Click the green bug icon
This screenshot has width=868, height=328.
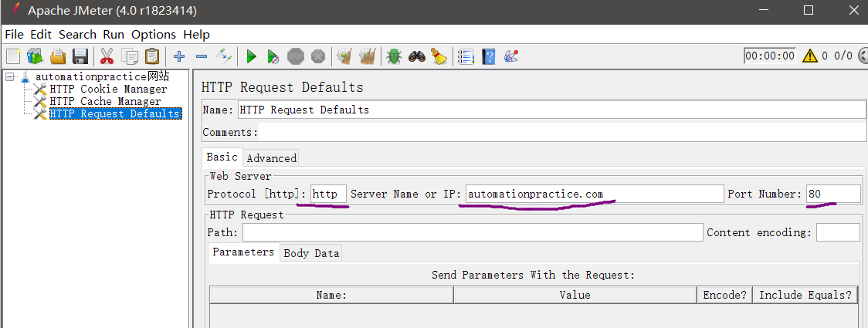(x=394, y=56)
